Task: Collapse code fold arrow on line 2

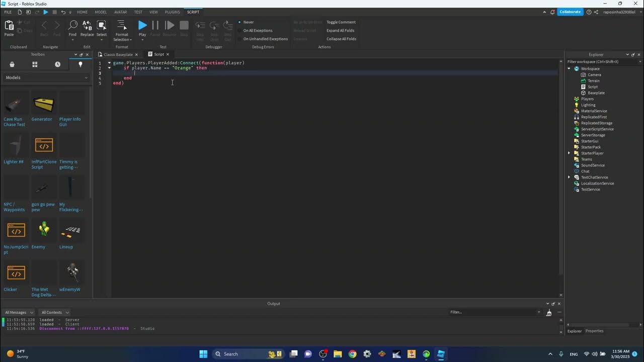Action: pyautogui.click(x=109, y=68)
